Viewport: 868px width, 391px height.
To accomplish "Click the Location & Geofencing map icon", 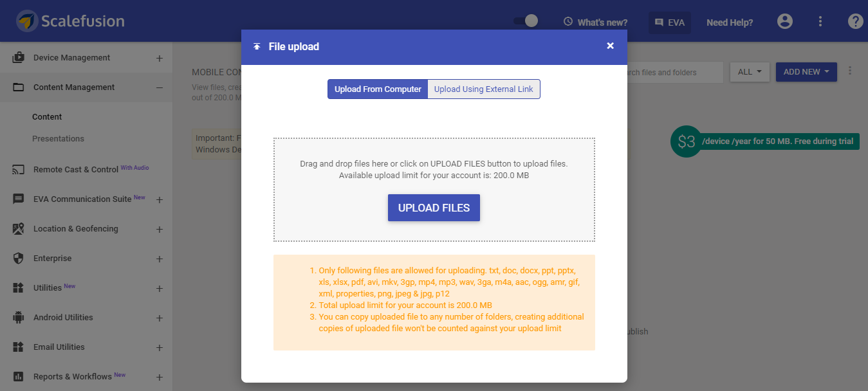I will pyautogui.click(x=19, y=229).
